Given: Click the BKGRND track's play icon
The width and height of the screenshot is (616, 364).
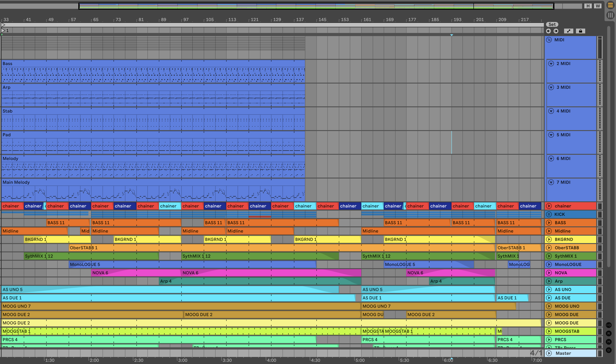Looking at the screenshot, I should (549, 239).
